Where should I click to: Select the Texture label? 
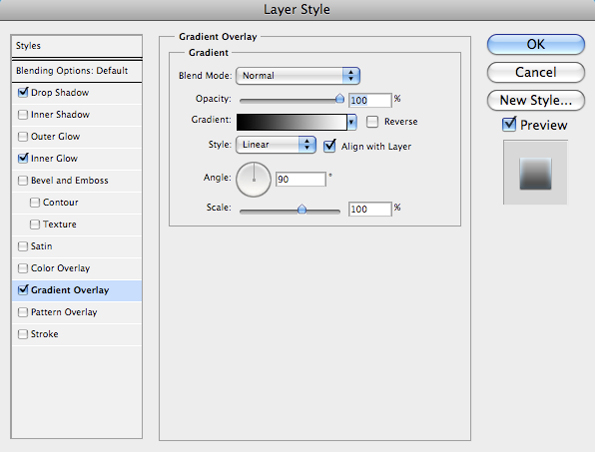point(60,225)
